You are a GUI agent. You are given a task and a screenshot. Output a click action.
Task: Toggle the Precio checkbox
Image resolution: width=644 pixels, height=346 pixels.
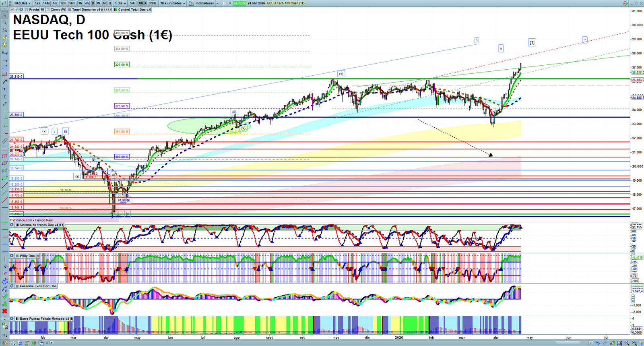(27, 10)
